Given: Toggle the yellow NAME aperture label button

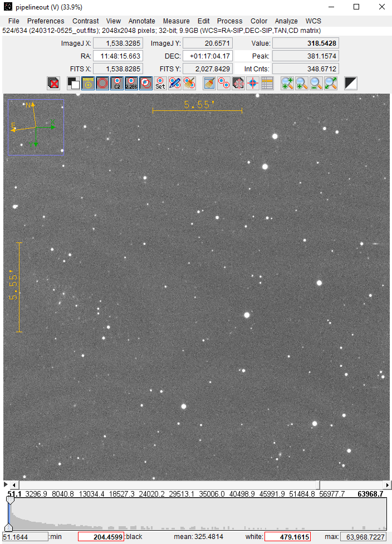Looking at the screenshot, I should pyautogui.click(x=88, y=84).
